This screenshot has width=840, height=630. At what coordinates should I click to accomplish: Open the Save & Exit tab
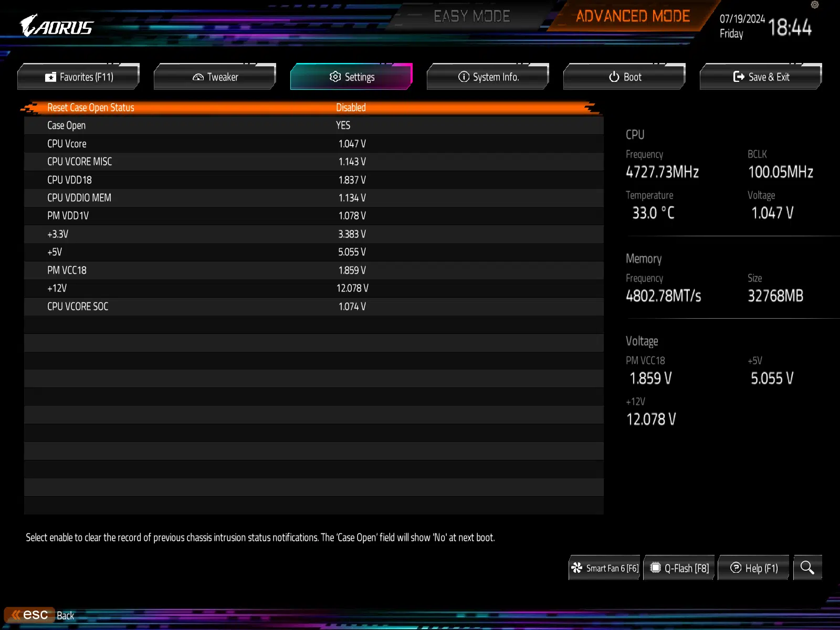coord(761,77)
